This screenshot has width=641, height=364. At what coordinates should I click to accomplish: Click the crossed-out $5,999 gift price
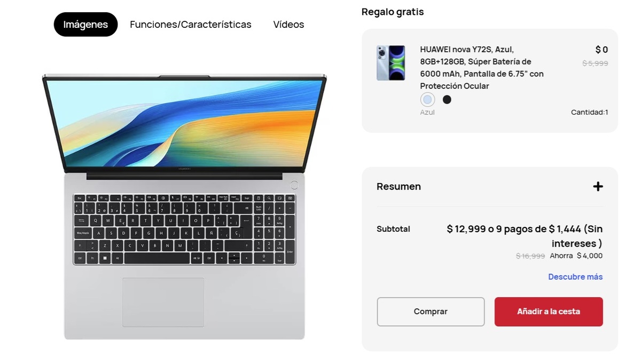click(595, 63)
